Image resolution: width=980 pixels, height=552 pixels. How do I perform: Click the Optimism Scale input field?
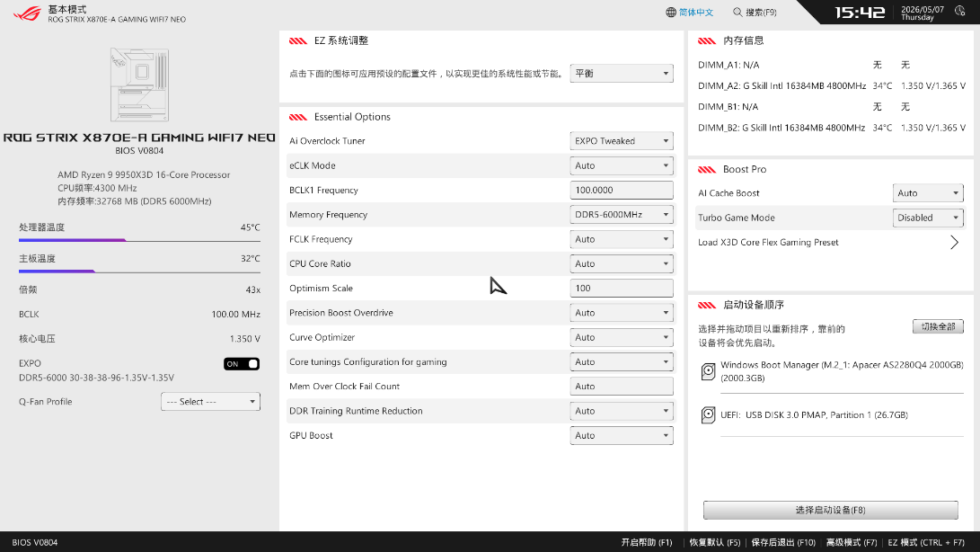622,288
